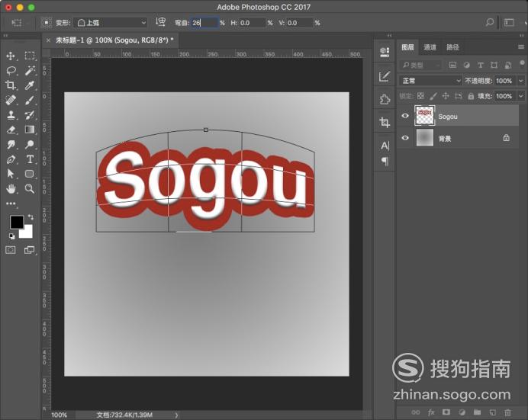This screenshot has width=528, height=420.
Task: Toggle lock transparent pixels
Action: coord(420,96)
